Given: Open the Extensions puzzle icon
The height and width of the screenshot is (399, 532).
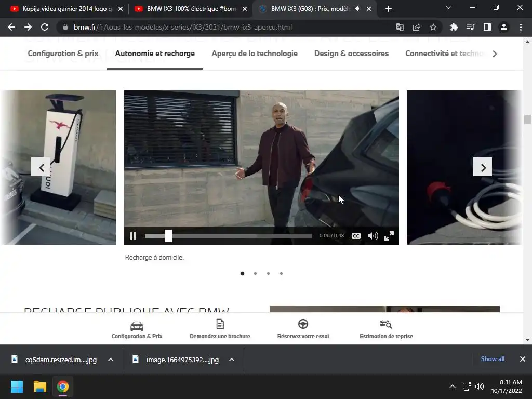Looking at the screenshot, I should 454,27.
